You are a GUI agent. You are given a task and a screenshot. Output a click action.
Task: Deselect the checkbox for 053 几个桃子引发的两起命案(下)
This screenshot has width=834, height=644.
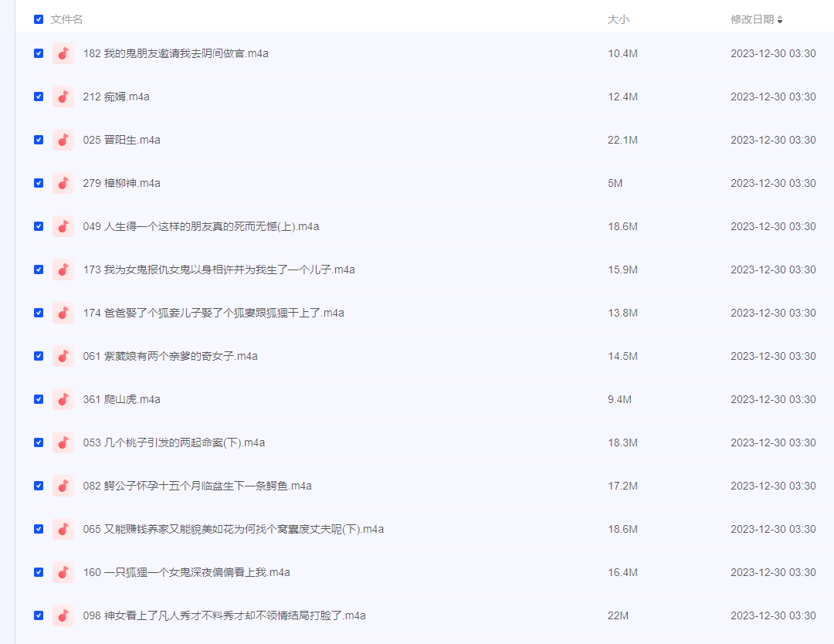(39, 442)
